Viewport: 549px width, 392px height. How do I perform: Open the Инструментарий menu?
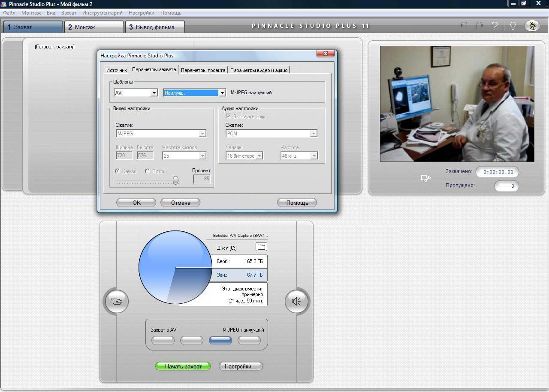(103, 13)
